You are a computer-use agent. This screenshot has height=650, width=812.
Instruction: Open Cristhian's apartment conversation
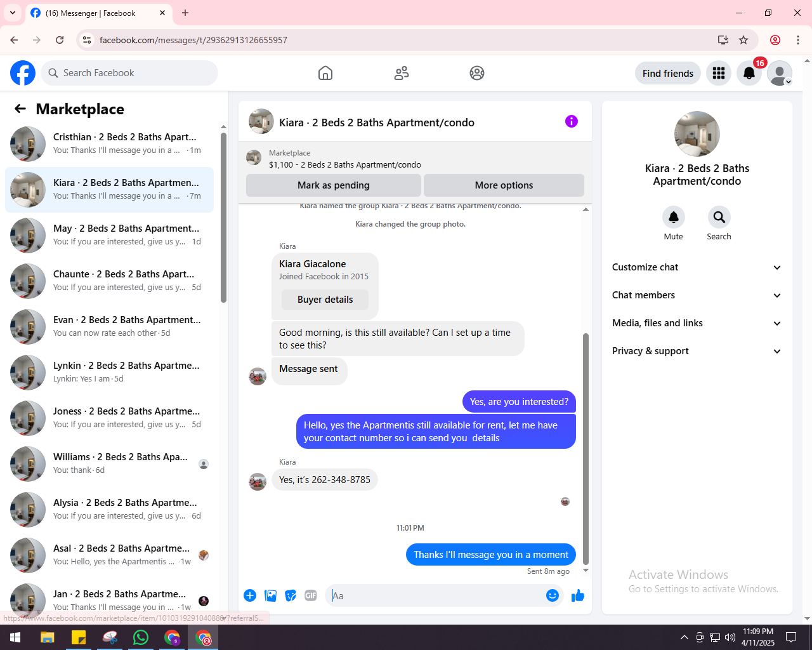coord(109,144)
